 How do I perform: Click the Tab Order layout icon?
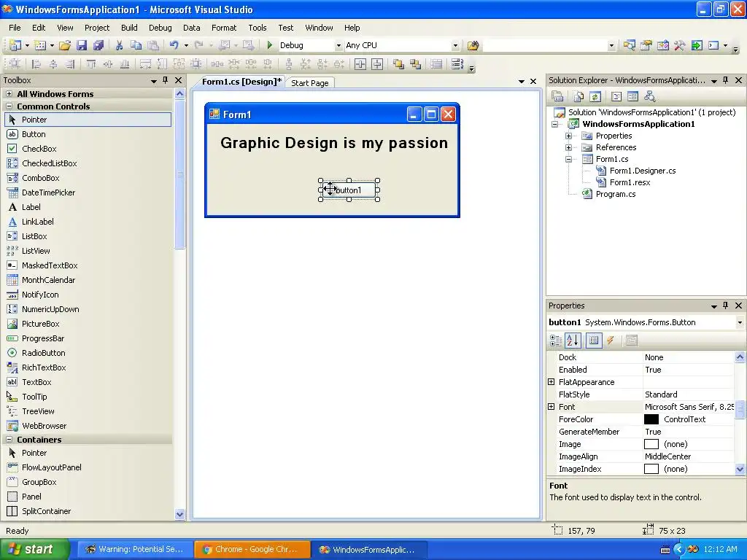coord(457,64)
